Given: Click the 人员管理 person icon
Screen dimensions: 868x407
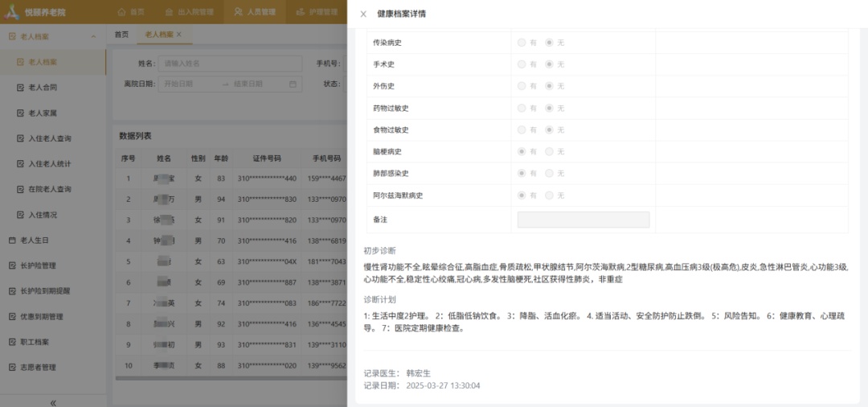Looking at the screenshot, I should (x=238, y=12).
